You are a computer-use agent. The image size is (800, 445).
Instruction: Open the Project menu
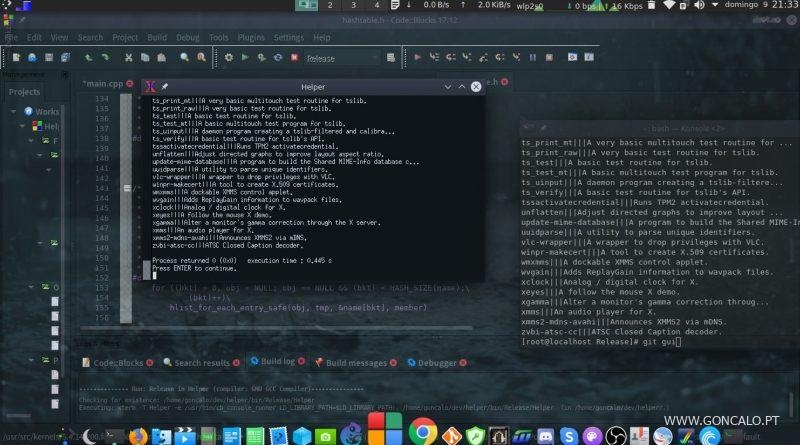pyautogui.click(x=125, y=37)
